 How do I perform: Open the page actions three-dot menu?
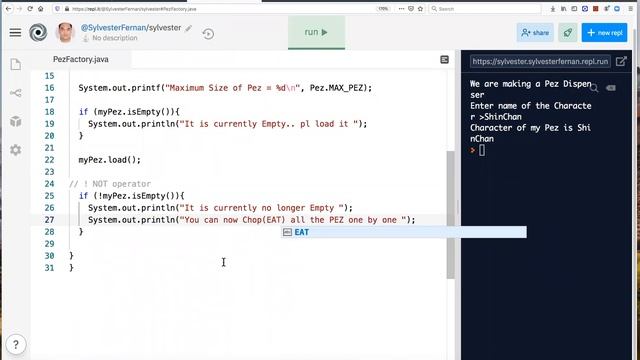pos(401,9)
